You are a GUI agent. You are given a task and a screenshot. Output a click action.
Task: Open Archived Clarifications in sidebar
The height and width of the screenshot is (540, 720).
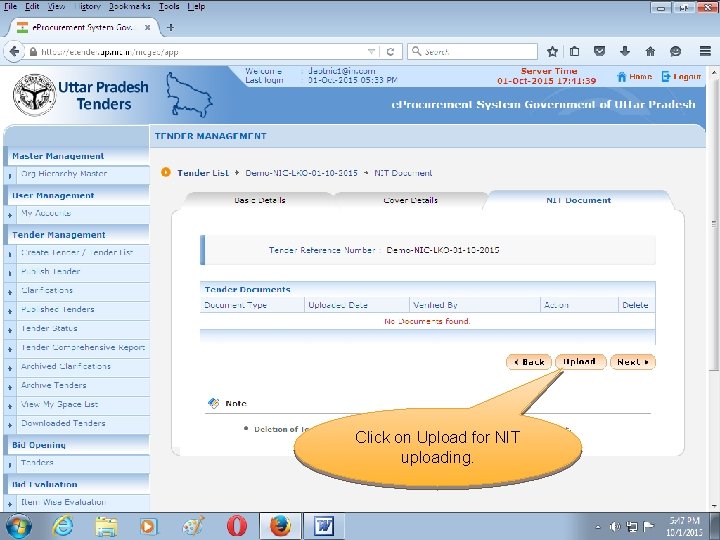[x=66, y=366]
